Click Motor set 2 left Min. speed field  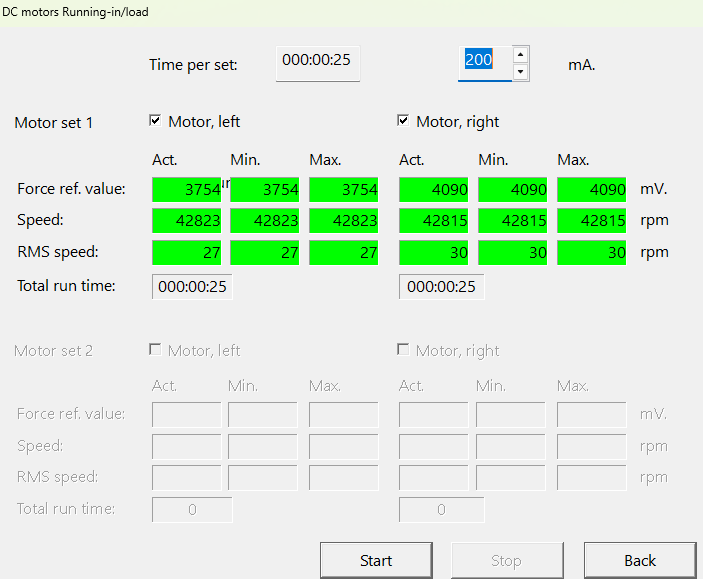coord(263,447)
